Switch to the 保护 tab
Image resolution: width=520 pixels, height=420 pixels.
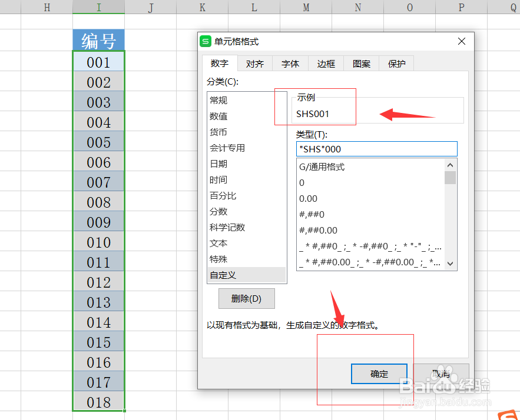point(396,64)
